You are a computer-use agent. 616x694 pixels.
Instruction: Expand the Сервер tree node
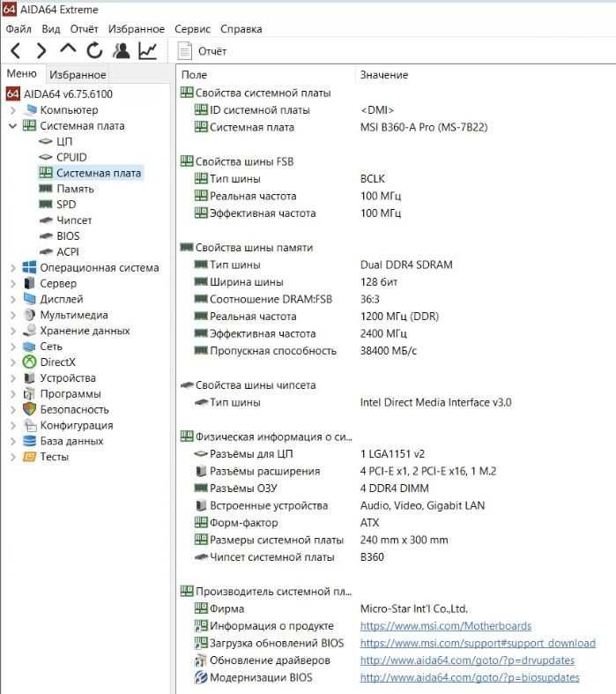[13, 284]
